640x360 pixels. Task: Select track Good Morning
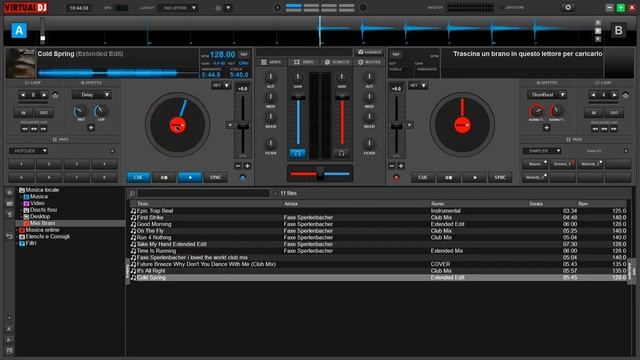tap(378, 224)
